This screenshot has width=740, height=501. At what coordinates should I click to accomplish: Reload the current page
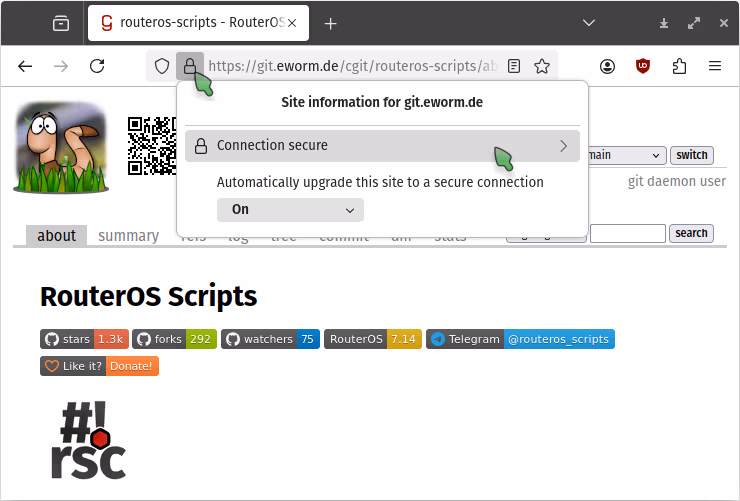coord(97,66)
